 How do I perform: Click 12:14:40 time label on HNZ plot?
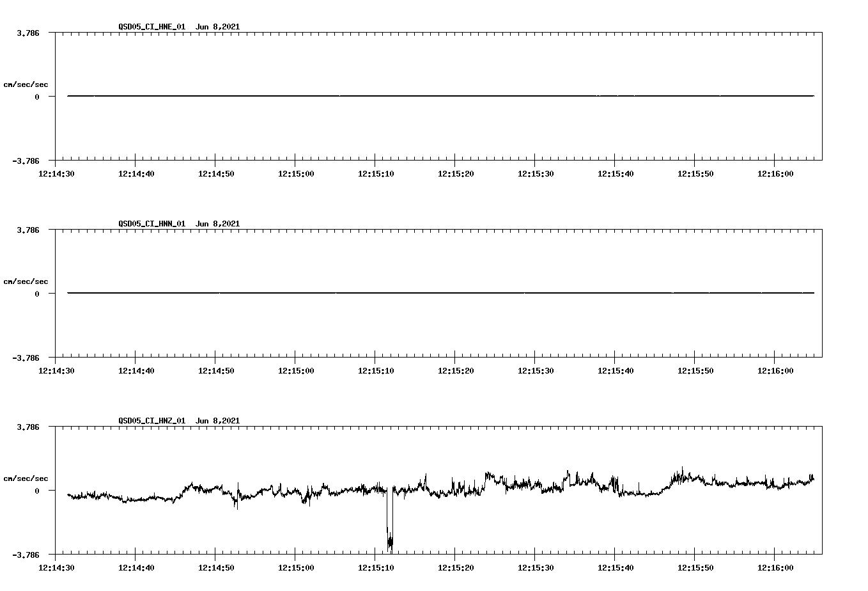tap(136, 568)
